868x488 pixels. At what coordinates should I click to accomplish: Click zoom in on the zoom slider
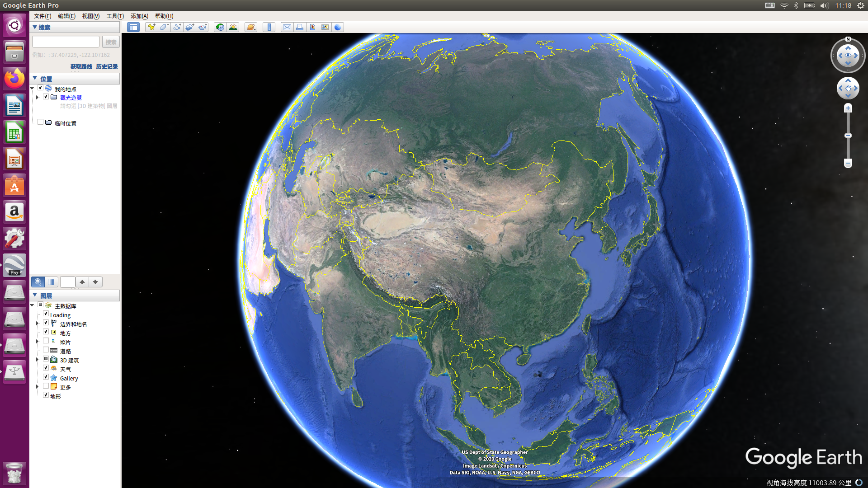848,108
